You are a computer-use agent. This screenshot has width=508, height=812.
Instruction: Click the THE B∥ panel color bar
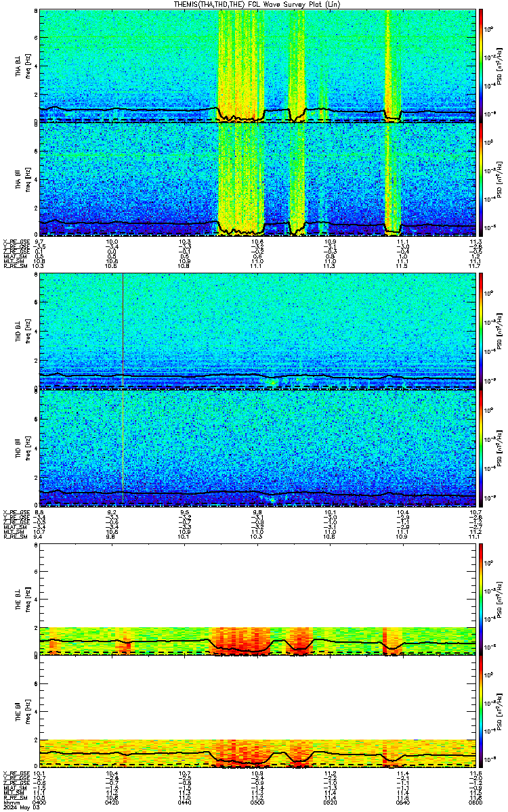click(481, 712)
